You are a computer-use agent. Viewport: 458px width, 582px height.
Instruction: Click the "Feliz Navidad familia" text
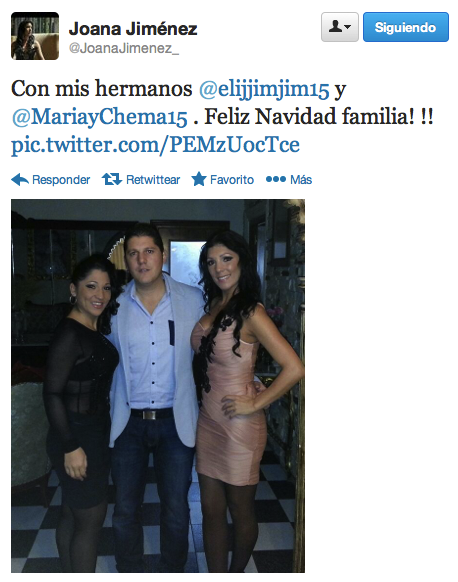pyautogui.click(x=309, y=116)
